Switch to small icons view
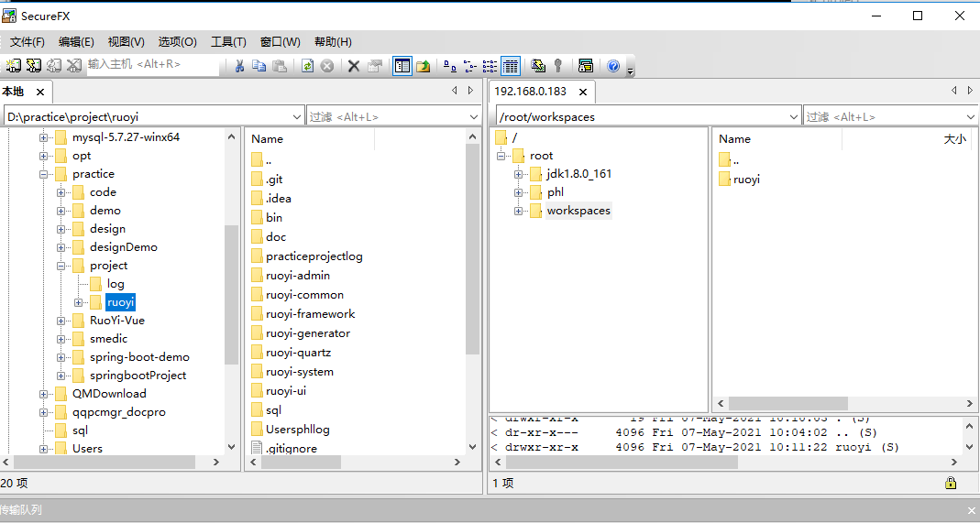Image resolution: width=980 pixels, height=523 pixels. pos(470,66)
